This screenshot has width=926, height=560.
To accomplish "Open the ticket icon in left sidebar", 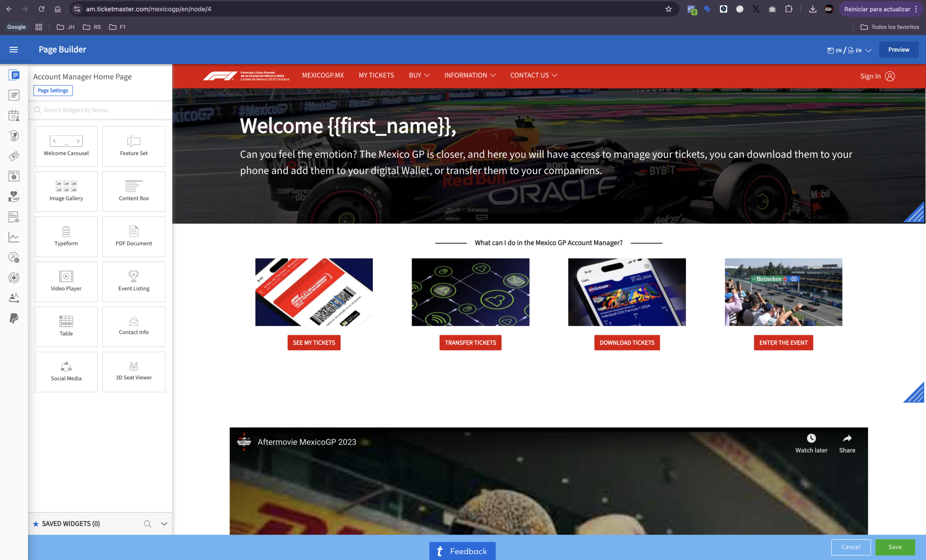I will click(x=14, y=156).
